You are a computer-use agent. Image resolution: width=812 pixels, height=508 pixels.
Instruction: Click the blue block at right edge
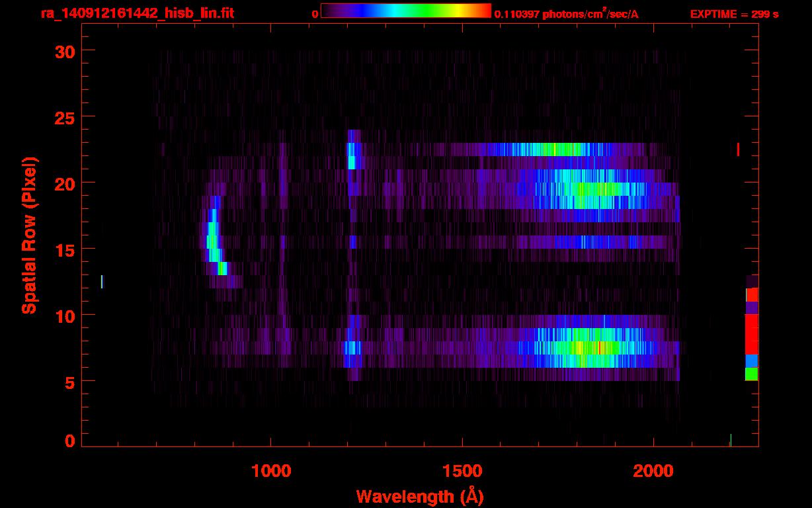[752, 361]
